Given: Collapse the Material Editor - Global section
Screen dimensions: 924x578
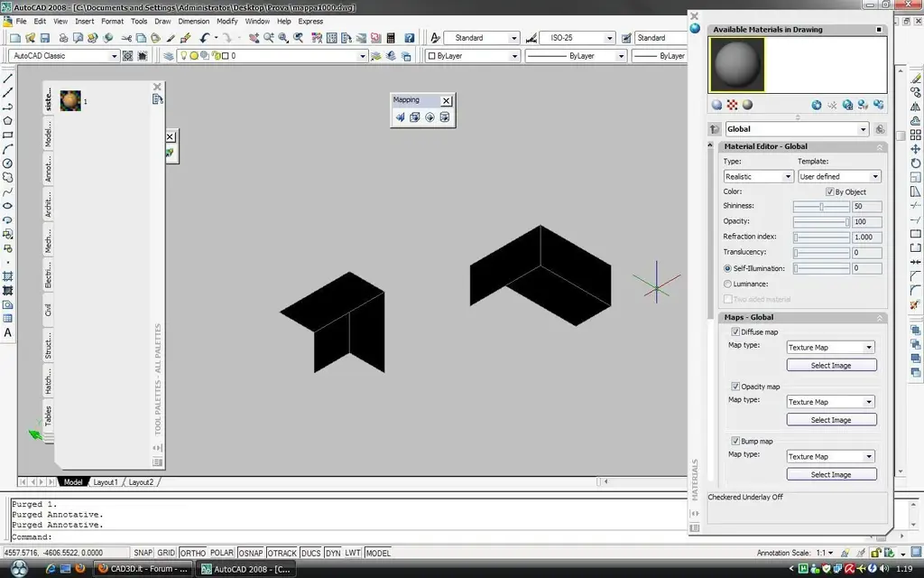Looking at the screenshot, I should tap(879, 147).
